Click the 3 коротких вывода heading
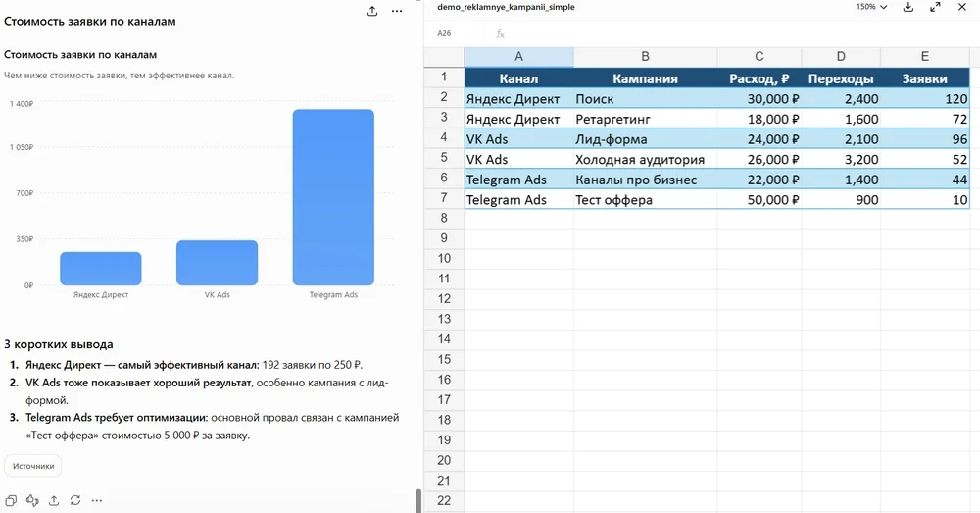The image size is (980, 513). [x=59, y=344]
